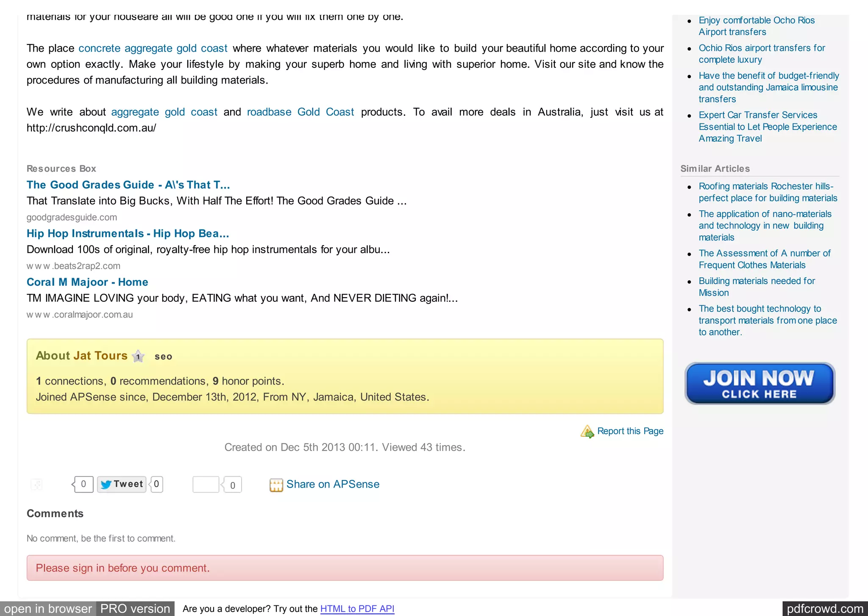Click the 'open in browser' footer button
The height and width of the screenshot is (616, 868).
point(48,609)
